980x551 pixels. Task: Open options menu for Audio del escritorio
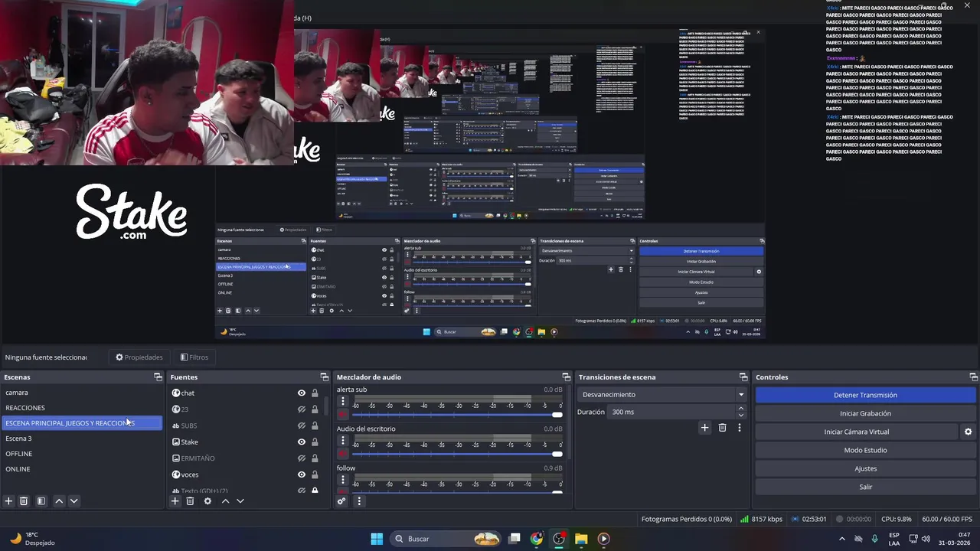click(x=343, y=441)
